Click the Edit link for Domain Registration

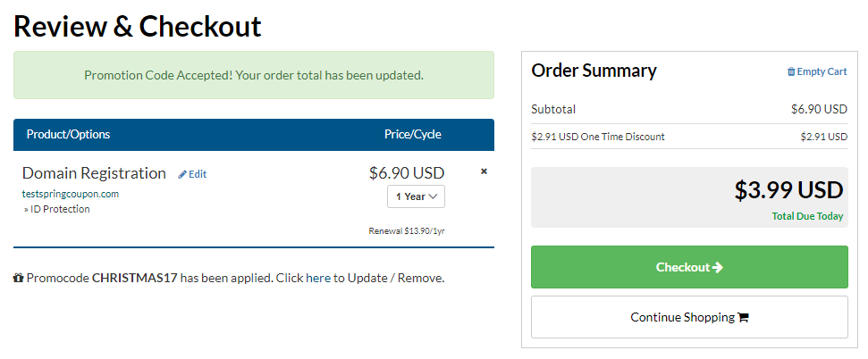pos(193,174)
